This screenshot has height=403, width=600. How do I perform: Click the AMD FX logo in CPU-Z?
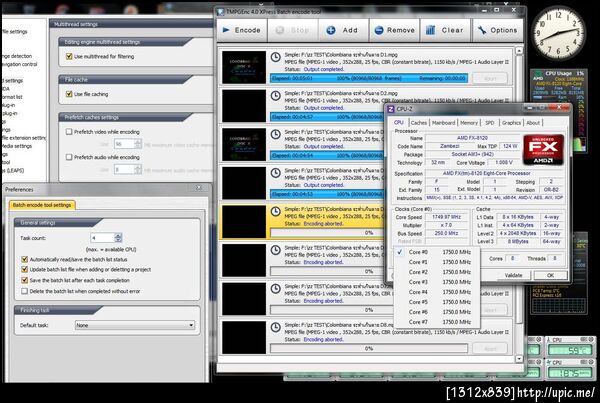(543, 149)
